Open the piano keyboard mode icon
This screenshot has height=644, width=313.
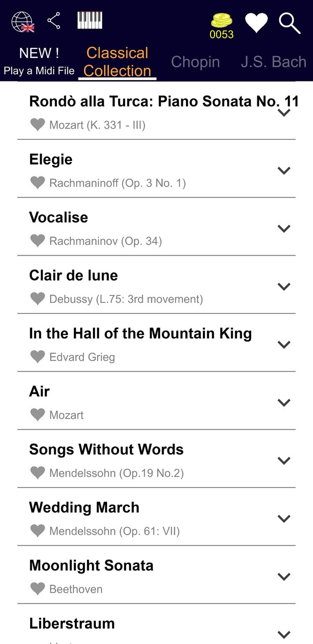[88, 20]
